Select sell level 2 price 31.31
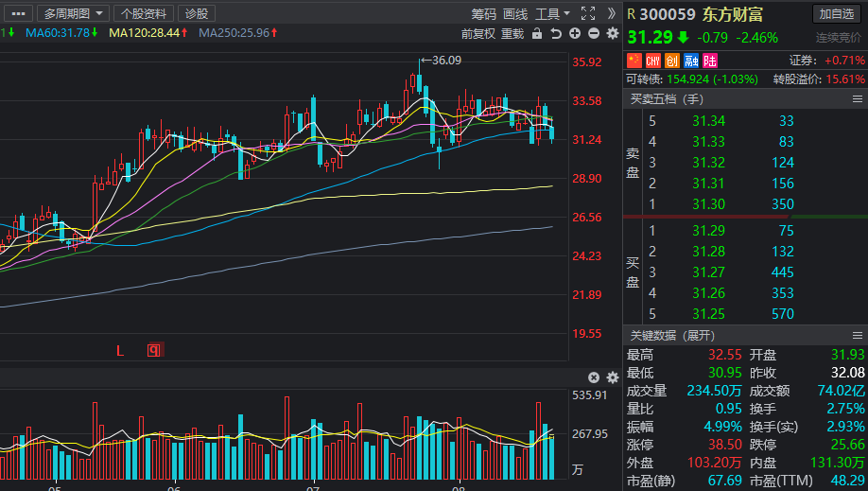Viewport: 868px width, 491px height. (708, 184)
